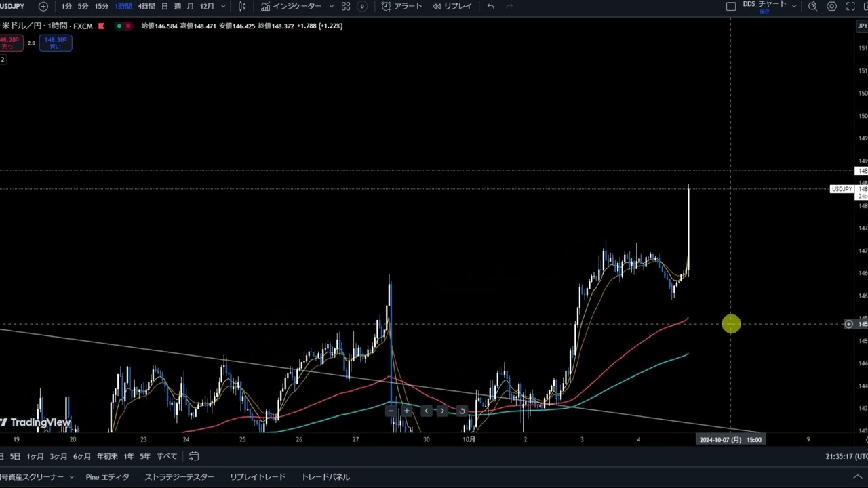Open the ストラテジーテスター tab
The image size is (868, 488).
pos(179,477)
